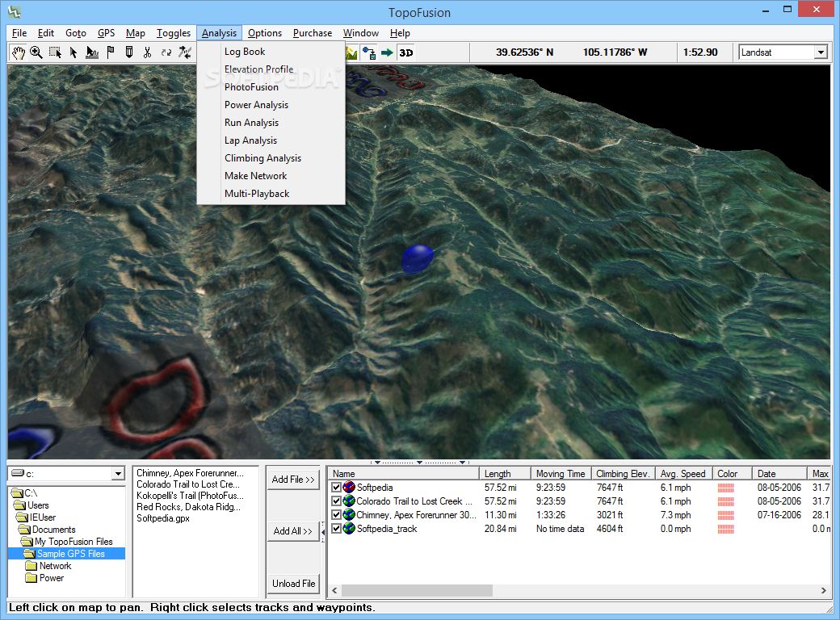Sort by Moving Time column header
Viewport: 840px width, 620px height.
click(x=561, y=474)
